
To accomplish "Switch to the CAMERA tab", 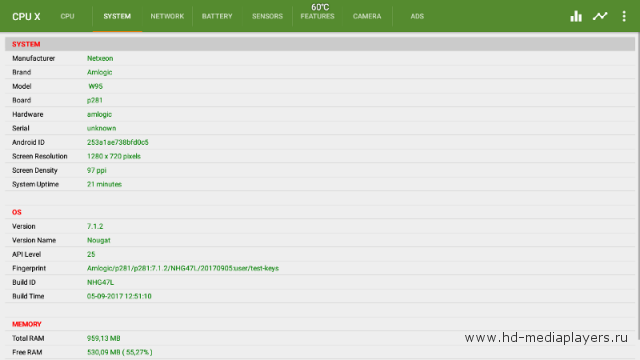I will click(367, 16).
